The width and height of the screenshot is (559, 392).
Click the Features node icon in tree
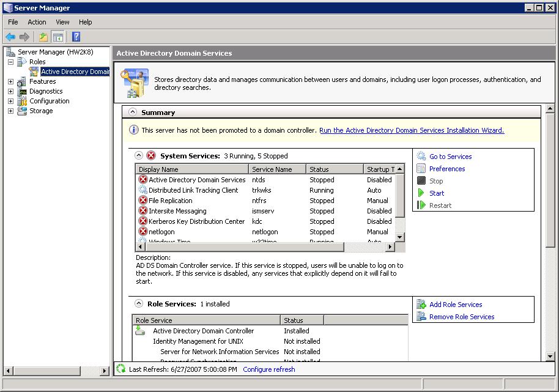pyautogui.click(x=22, y=81)
